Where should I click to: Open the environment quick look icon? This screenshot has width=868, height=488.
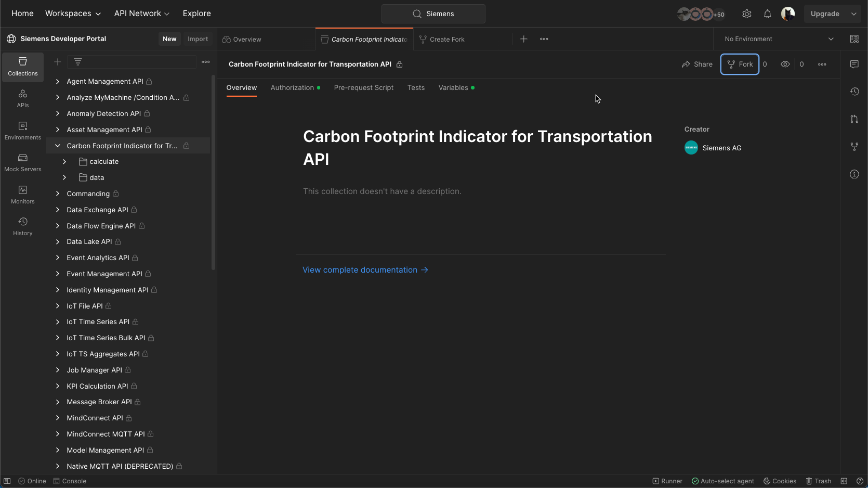(x=854, y=39)
